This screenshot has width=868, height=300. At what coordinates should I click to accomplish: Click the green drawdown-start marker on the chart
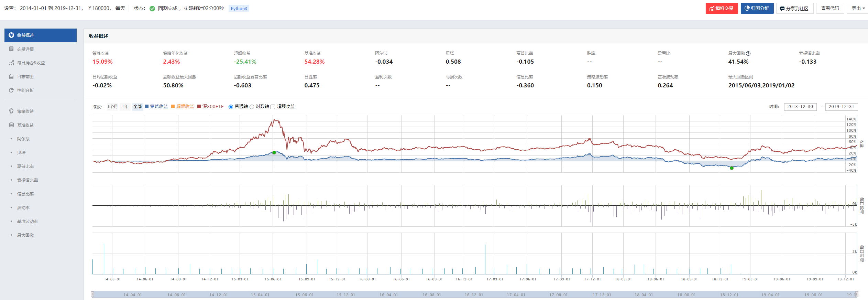point(274,152)
